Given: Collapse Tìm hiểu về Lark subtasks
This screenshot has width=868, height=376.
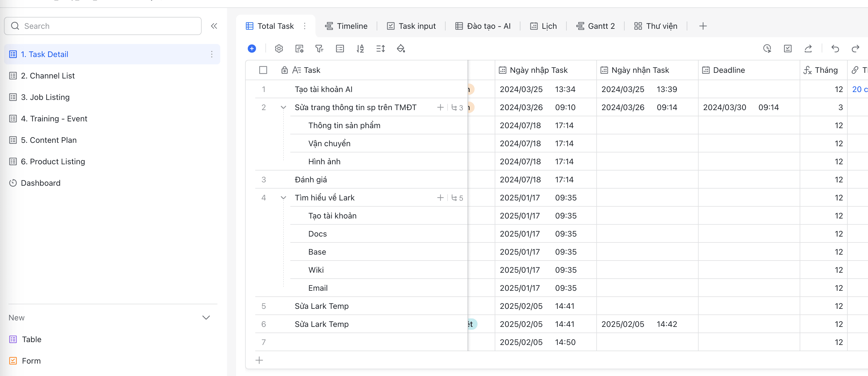Looking at the screenshot, I should click(283, 198).
